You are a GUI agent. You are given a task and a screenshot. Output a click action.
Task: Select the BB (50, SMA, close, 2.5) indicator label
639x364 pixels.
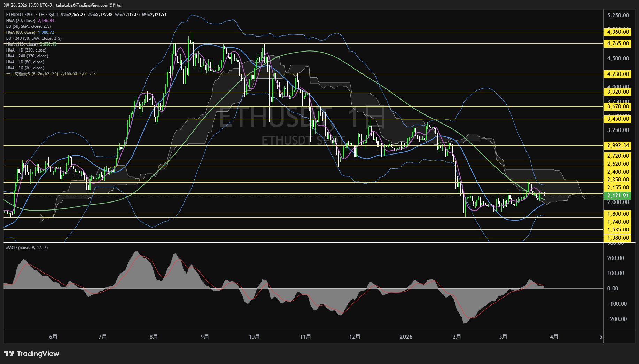coord(29,26)
